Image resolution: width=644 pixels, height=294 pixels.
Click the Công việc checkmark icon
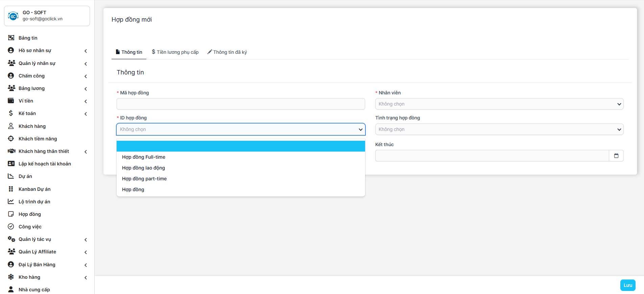point(11,227)
